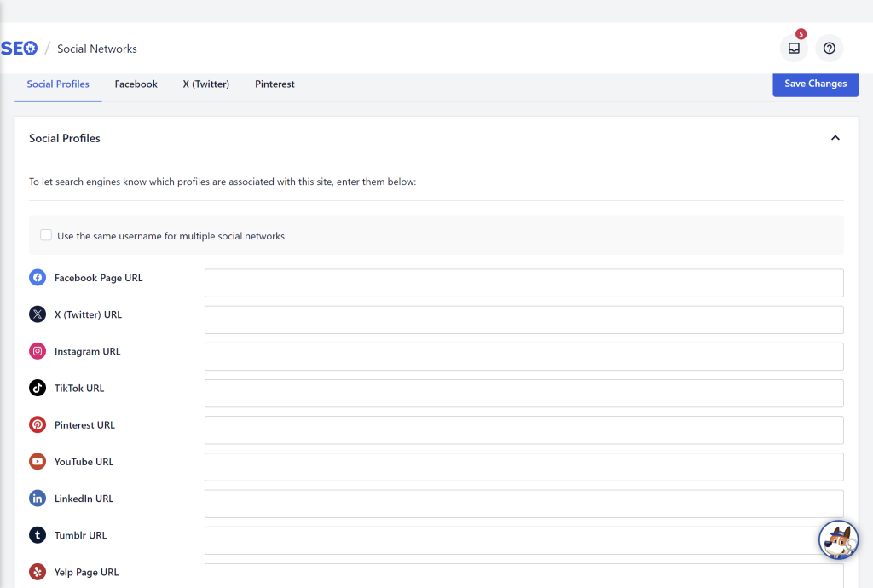
Task: Click the Save Changes button
Action: click(x=815, y=84)
